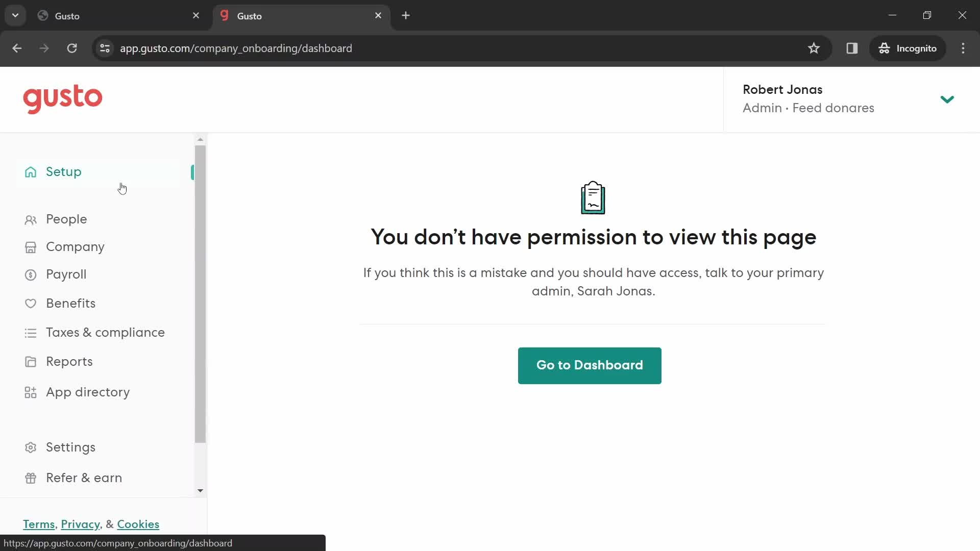Toggle the incognito mode indicator
980x551 pixels.
coord(909,48)
